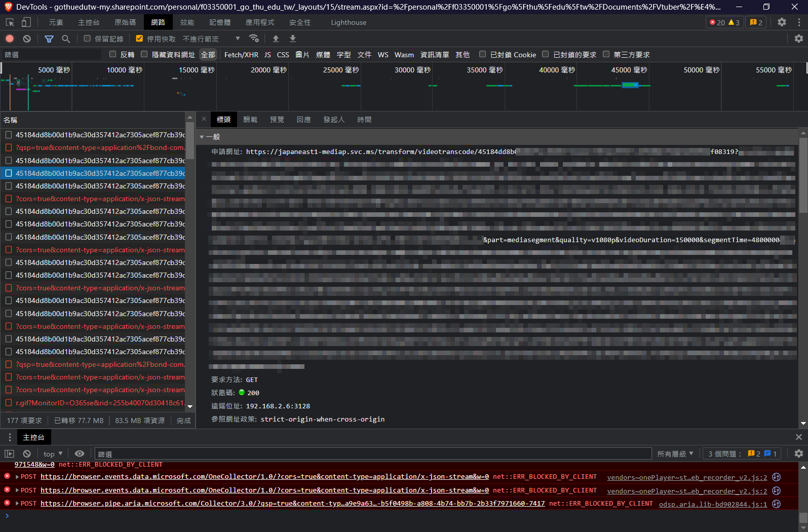Click the 45000 毫秒 timeline overview area

[x=629, y=86]
